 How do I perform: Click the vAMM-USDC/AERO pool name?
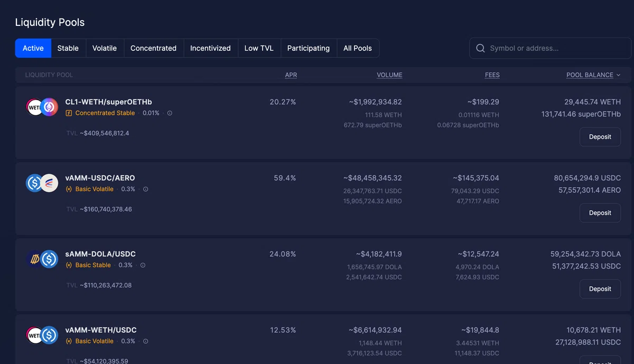click(100, 178)
